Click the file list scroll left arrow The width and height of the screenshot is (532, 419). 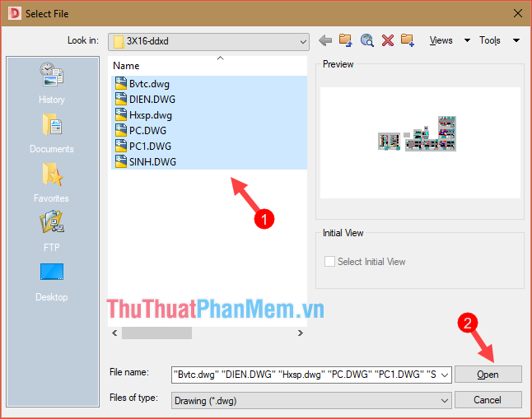114,333
